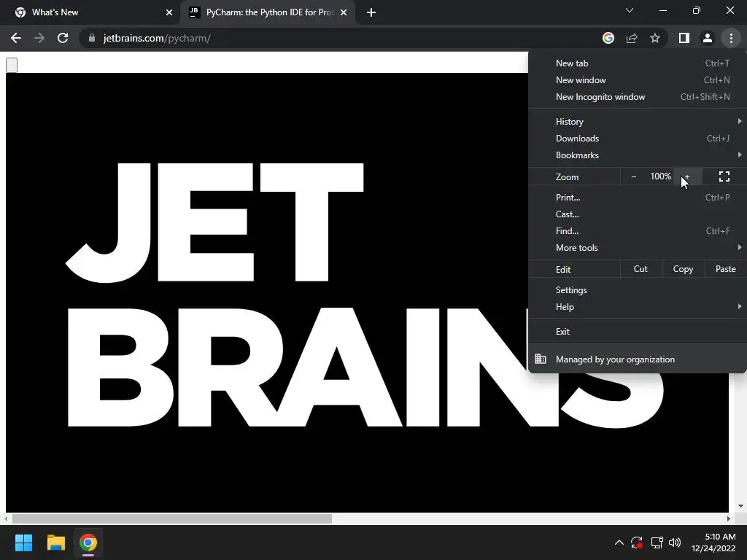Click the lock icon in address bar
This screenshot has height=560, width=747.
[92, 38]
